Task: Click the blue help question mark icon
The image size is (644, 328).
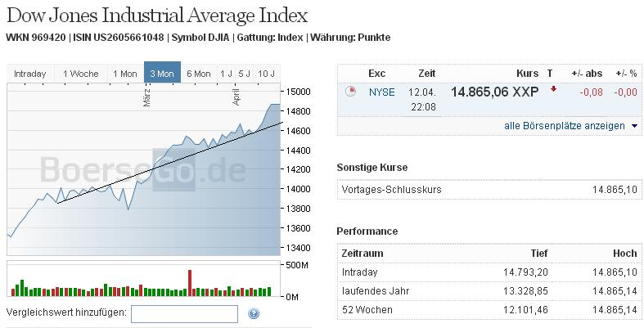Action: 254,313
